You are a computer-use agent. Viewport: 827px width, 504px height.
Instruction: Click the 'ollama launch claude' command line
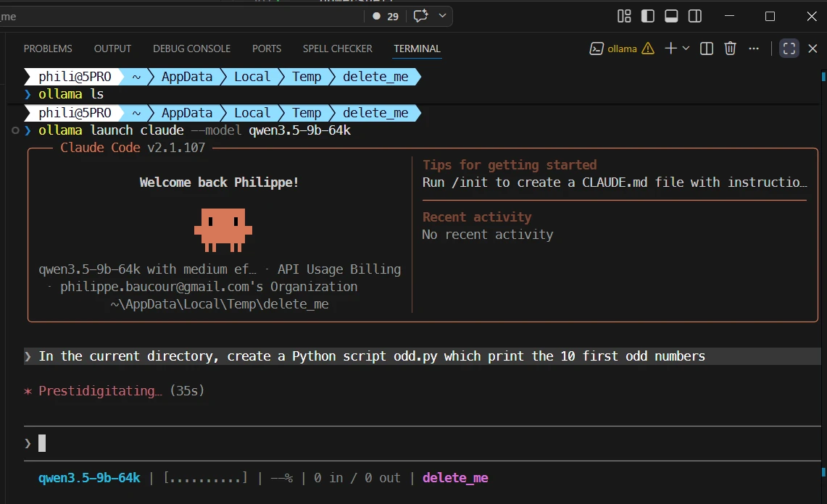pyautogui.click(x=194, y=130)
